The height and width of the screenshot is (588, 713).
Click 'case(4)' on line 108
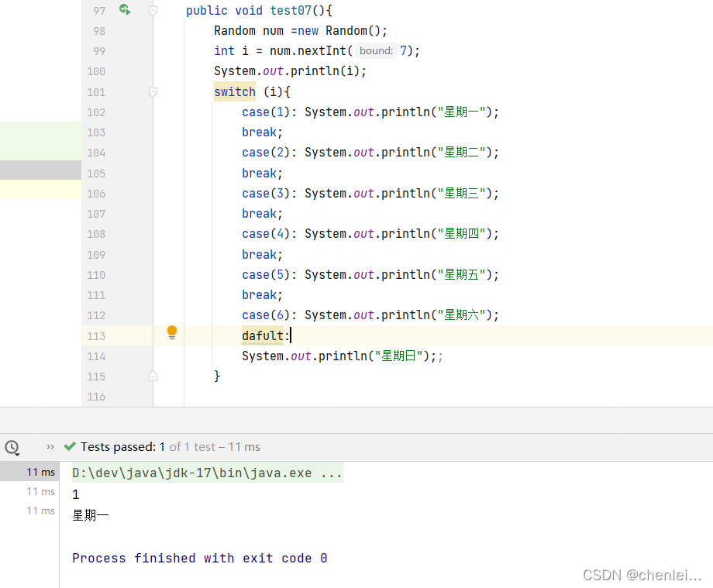point(266,233)
